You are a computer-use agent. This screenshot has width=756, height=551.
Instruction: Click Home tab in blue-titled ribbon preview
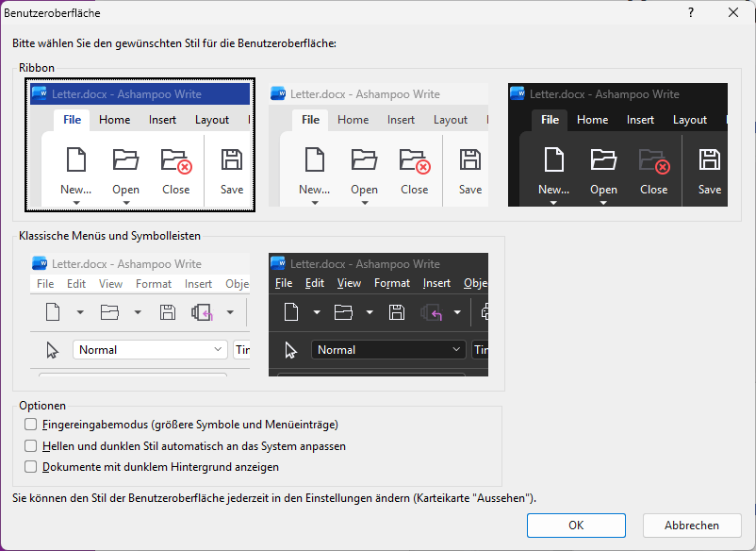(x=115, y=120)
